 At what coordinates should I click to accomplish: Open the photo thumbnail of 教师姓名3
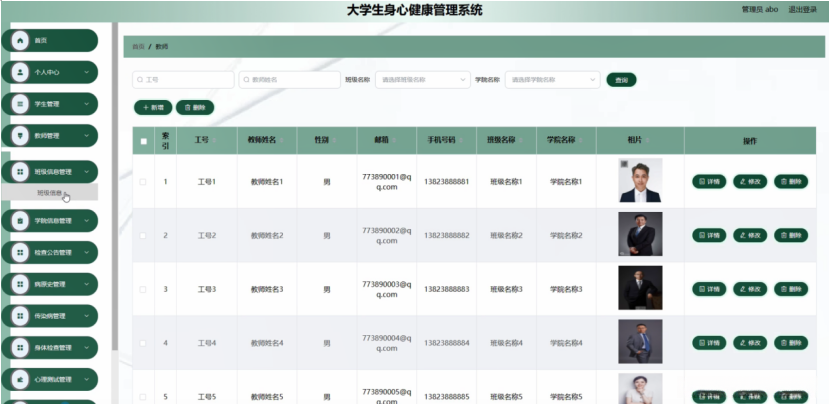(640, 288)
